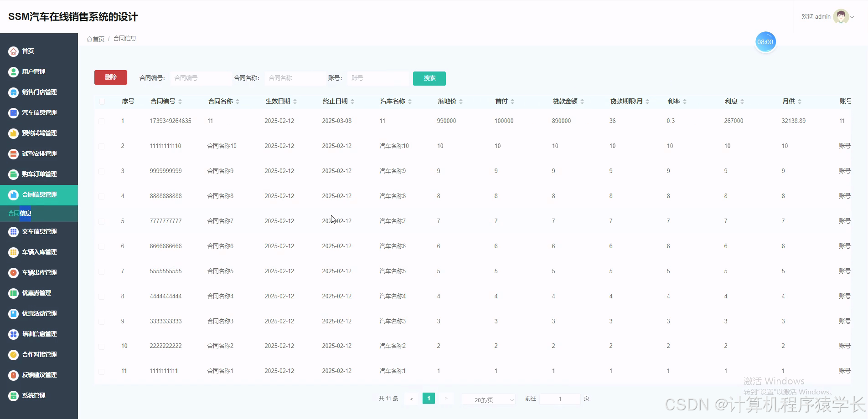868x419 pixels.
Task: Focus the 账号 search input
Action: coord(378,78)
